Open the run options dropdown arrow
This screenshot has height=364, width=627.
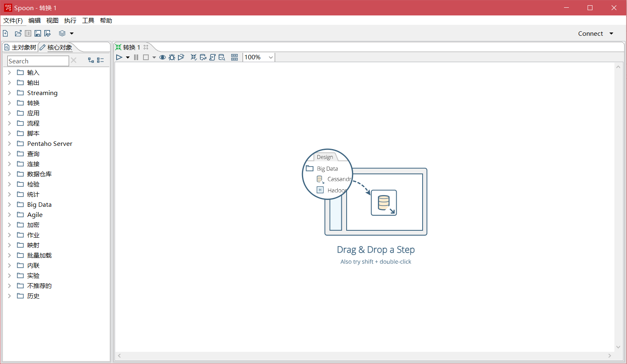pyautogui.click(x=128, y=57)
